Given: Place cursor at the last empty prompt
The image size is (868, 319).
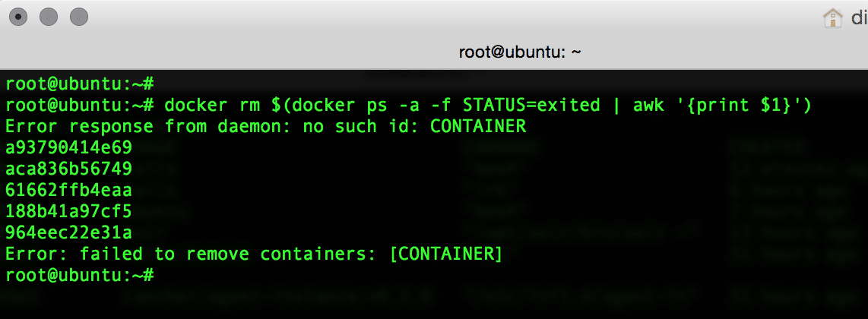Looking at the screenshot, I should point(159,275).
